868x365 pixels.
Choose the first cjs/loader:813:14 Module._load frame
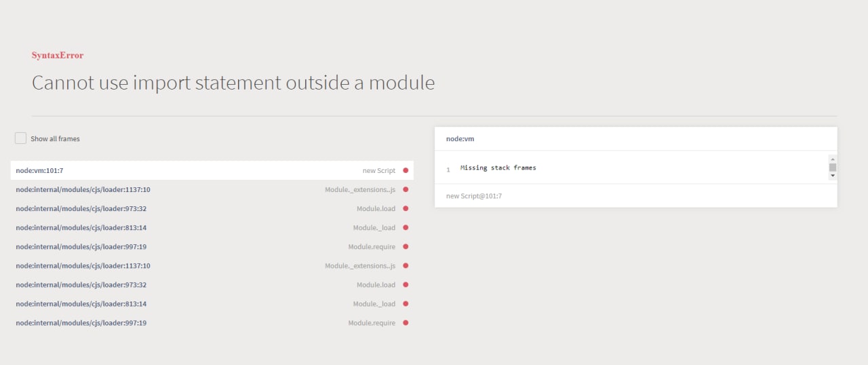[x=212, y=227]
